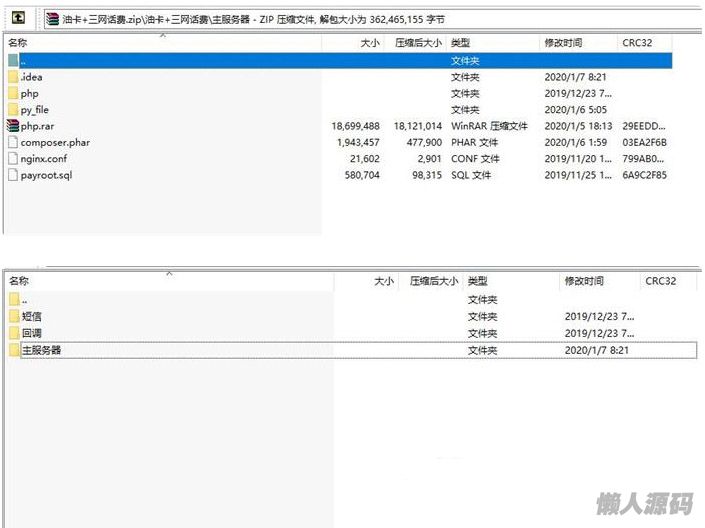Click 压缩后大小 column header in top pane

pyautogui.click(x=418, y=44)
